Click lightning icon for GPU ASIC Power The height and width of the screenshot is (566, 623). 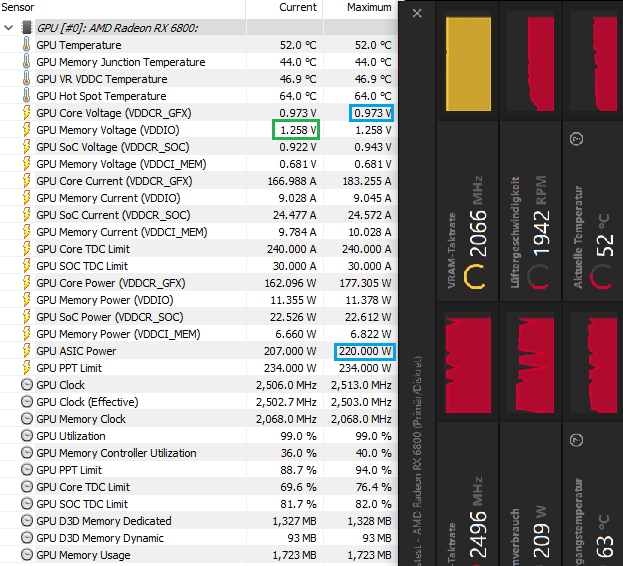pos(26,351)
